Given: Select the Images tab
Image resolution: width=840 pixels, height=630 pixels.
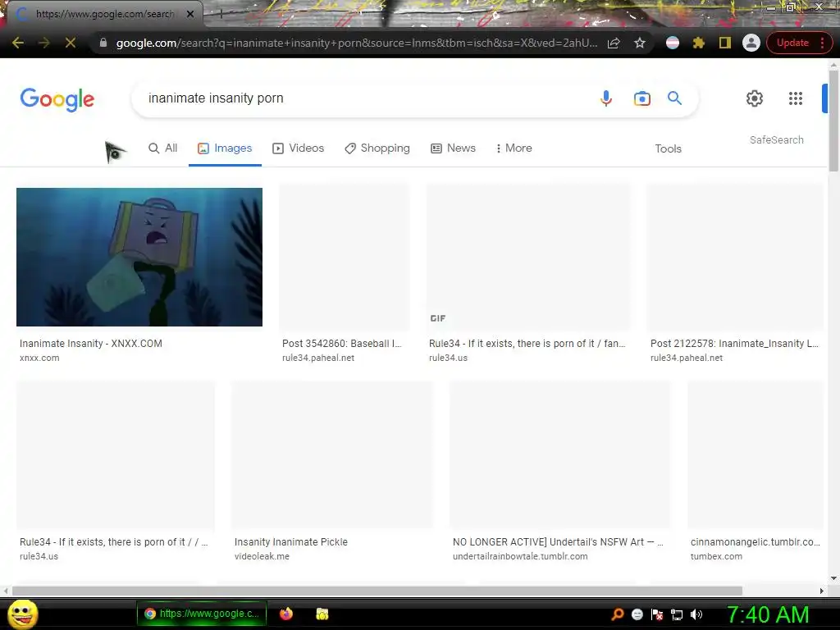Looking at the screenshot, I should pos(225,148).
